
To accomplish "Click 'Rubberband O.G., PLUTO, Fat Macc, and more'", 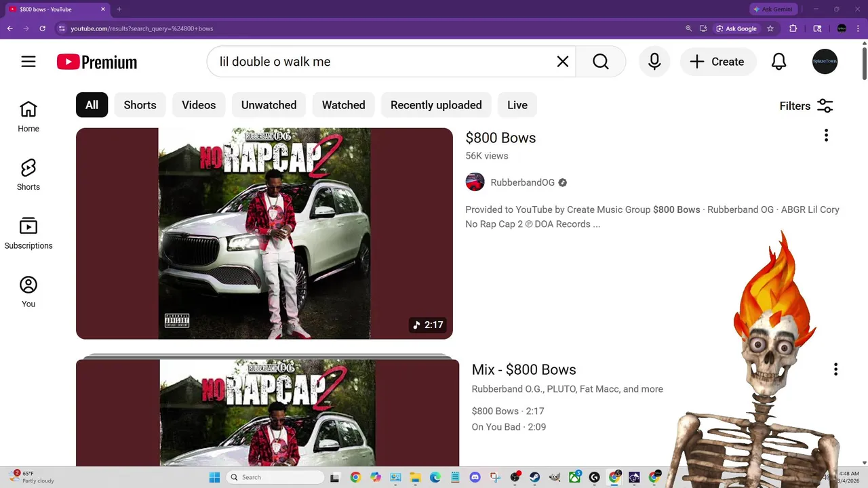I will coord(567,389).
